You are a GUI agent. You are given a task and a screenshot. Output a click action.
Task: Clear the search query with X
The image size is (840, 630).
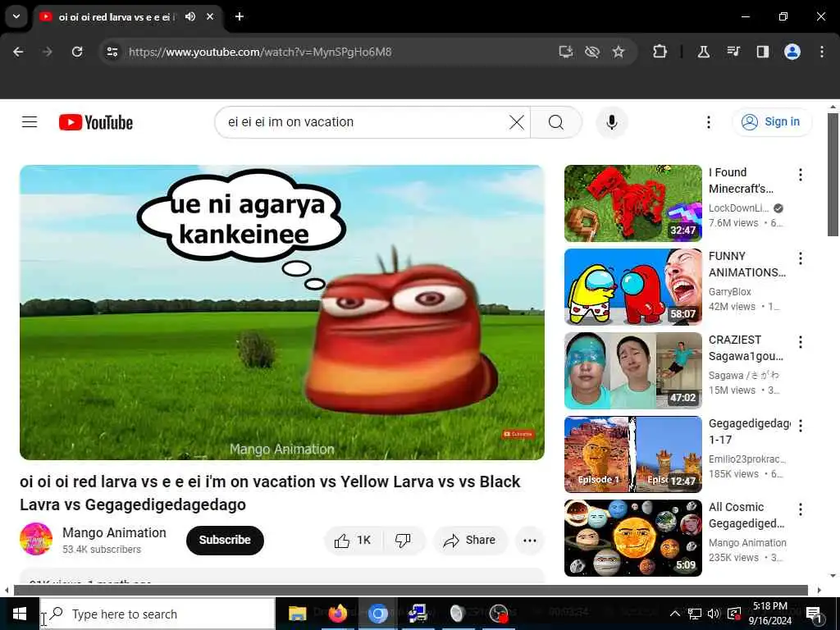(x=517, y=122)
